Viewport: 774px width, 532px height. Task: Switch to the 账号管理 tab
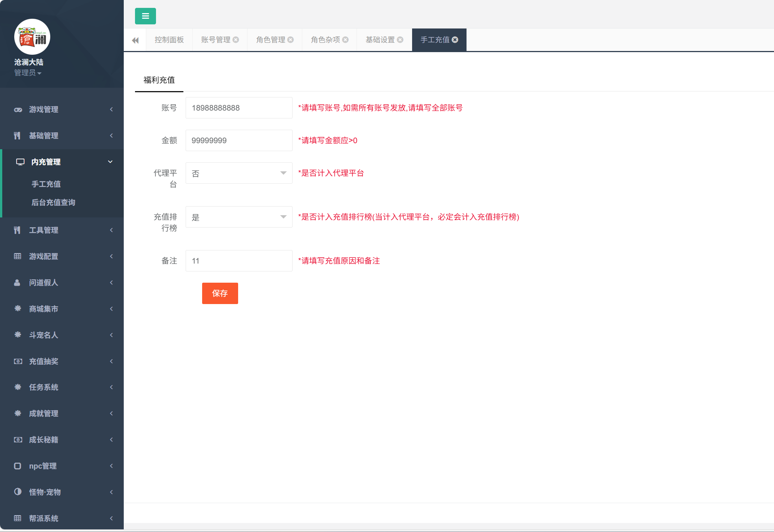point(216,39)
